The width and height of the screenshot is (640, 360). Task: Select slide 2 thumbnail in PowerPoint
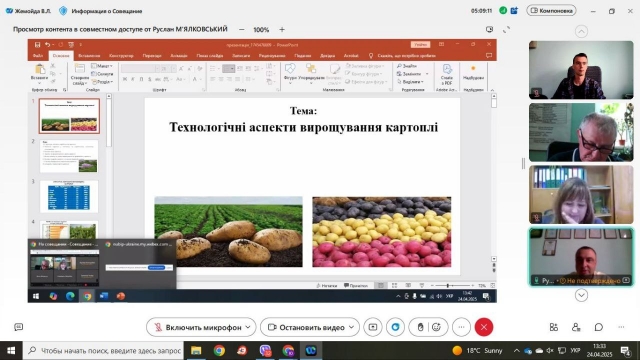[x=69, y=156]
